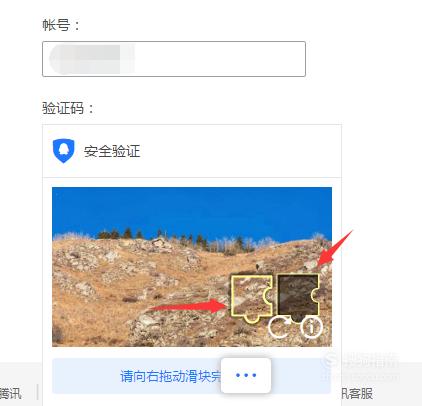Click the 请向右拖动滑块 slider track text
Screen dimensions: 422x406
[x=170, y=376]
